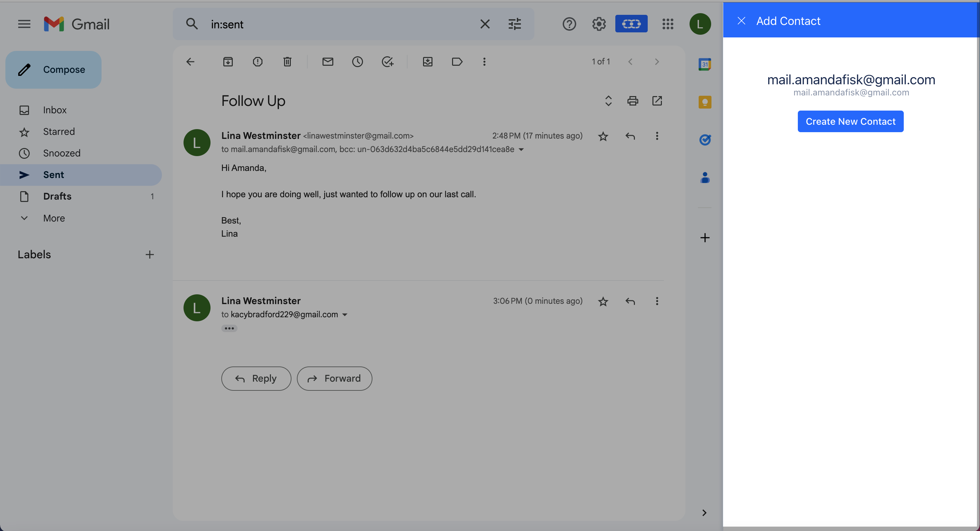Click the Forward button
The image size is (980, 531).
pyautogui.click(x=334, y=378)
